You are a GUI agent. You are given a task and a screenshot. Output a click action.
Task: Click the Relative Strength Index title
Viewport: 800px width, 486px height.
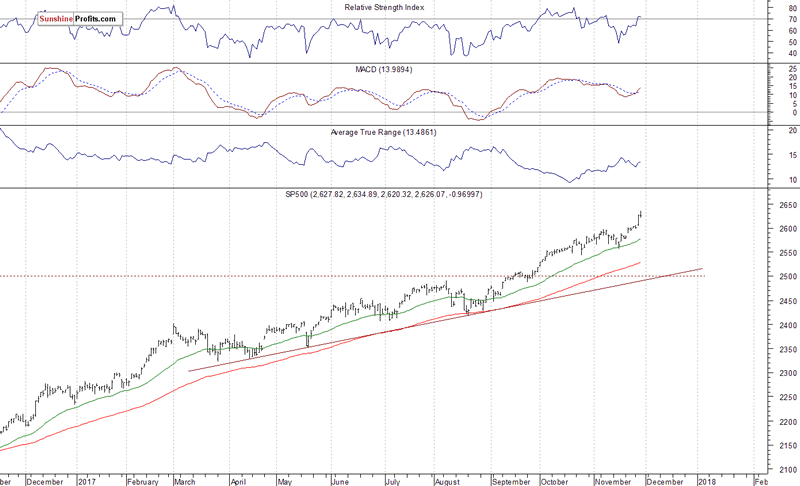pyautogui.click(x=384, y=8)
